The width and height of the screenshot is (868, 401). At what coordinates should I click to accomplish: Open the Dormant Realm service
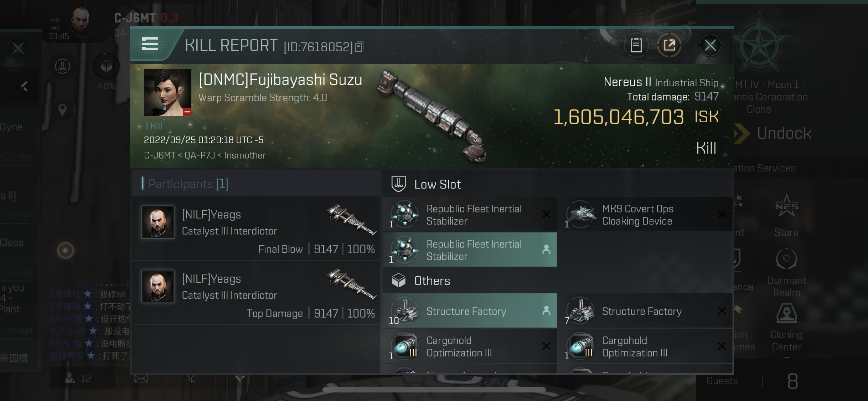click(786, 273)
